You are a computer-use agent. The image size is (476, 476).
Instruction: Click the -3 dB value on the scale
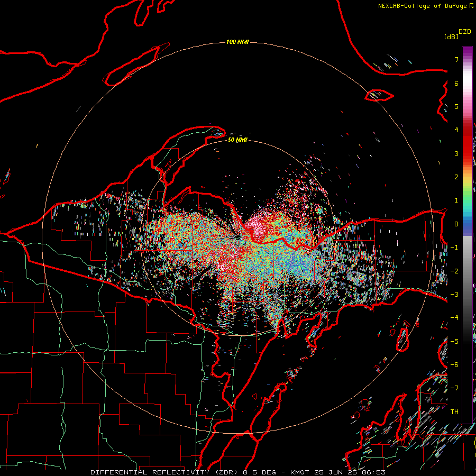pos(454,295)
